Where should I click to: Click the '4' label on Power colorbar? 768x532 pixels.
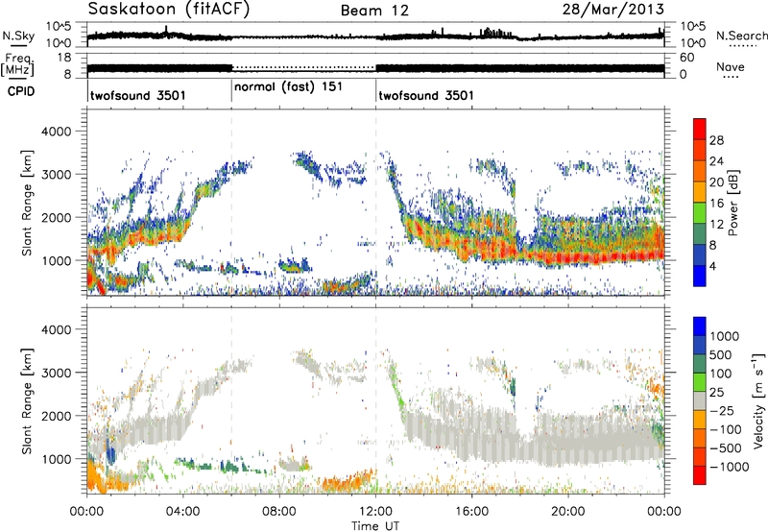point(712,266)
